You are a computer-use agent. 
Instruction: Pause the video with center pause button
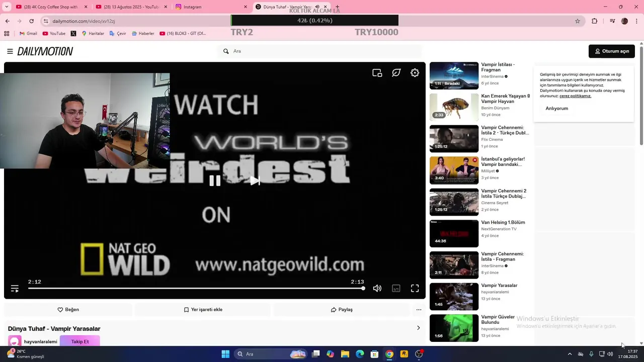click(215, 181)
